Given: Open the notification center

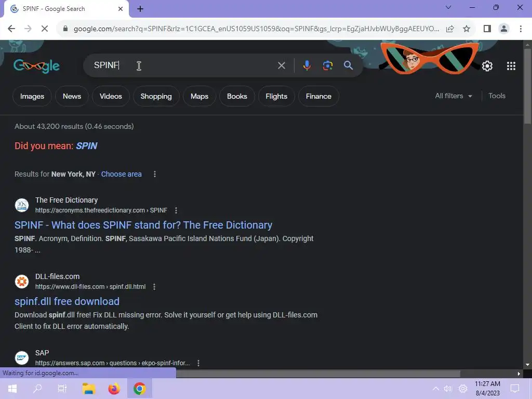Looking at the screenshot, I should (515, 389).
